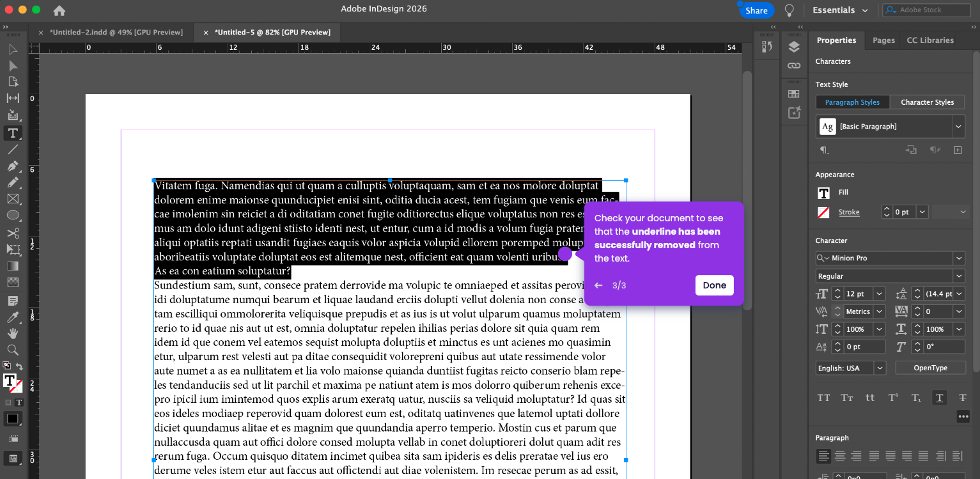The width and height of the screenshot is (980, 479).
Task: Open the Basic Paragraph style dropdown
Action: pyautogui.click(x=958, y=127)
